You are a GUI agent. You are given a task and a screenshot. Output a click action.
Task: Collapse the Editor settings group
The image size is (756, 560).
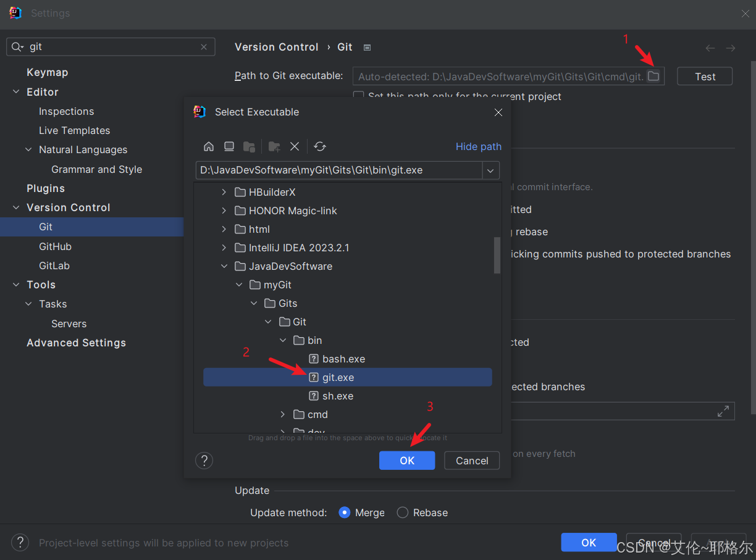16,92
